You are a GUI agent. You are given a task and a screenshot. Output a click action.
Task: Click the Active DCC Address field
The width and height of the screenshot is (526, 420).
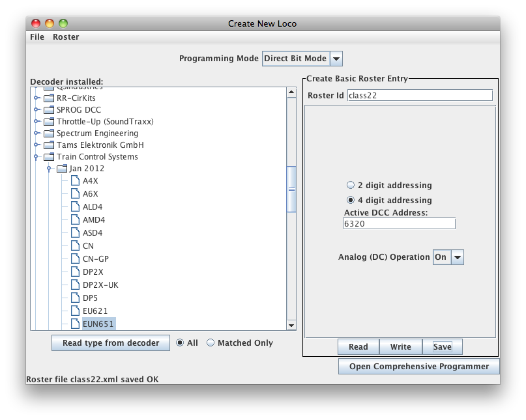(399, 223)
